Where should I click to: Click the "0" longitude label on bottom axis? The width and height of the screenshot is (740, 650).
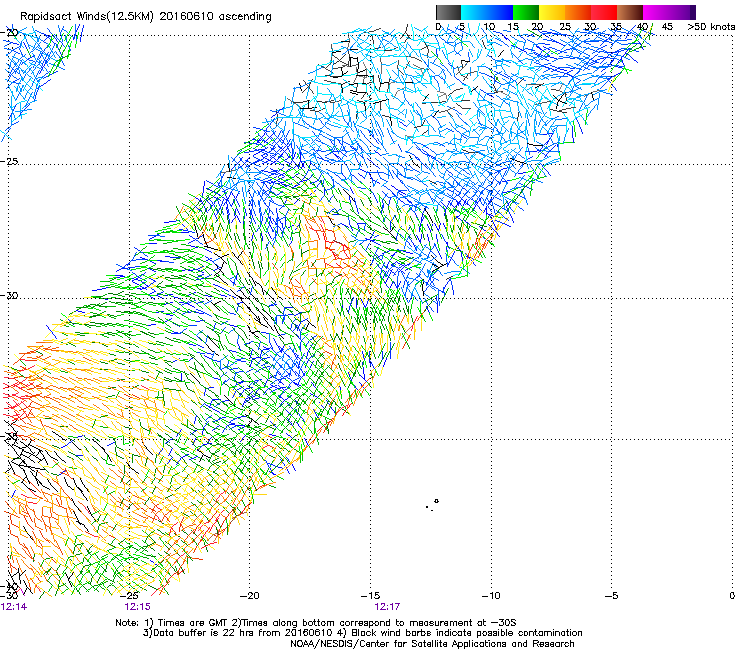tap(732, 596)
